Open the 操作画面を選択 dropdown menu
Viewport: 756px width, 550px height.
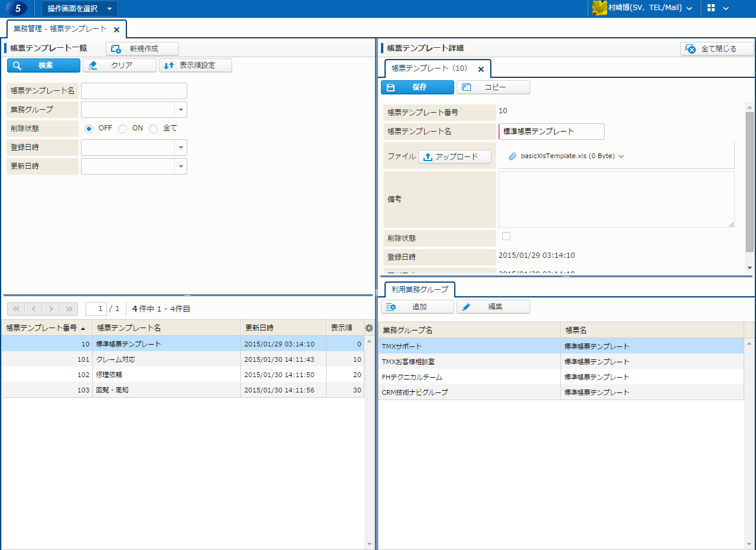coord(80,8)
